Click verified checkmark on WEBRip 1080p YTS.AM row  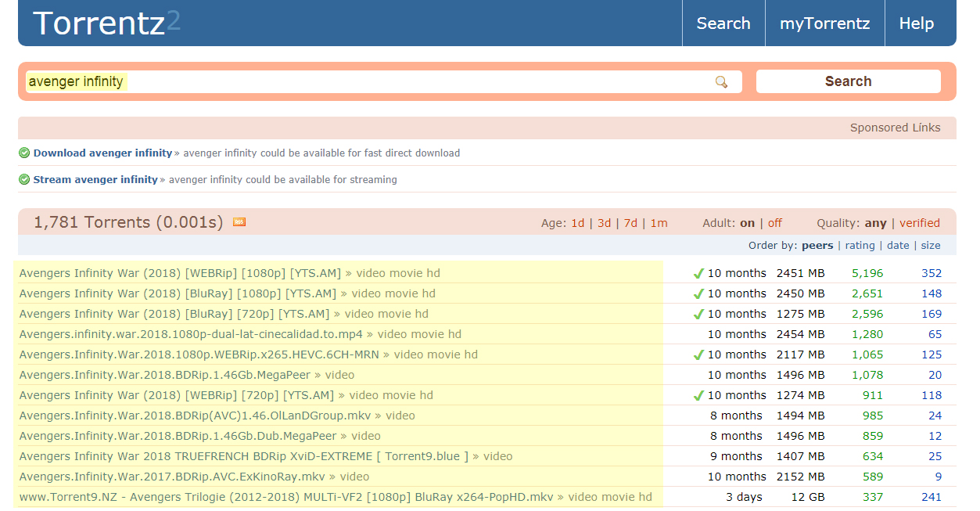tap(698, 273)
